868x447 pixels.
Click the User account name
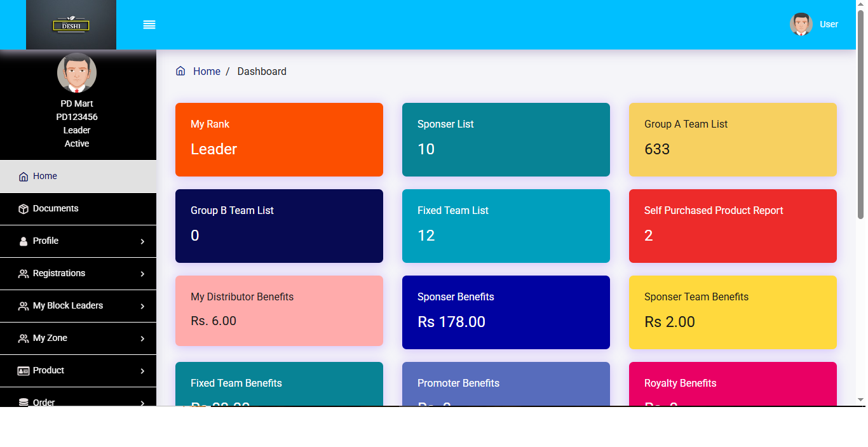click(829, 24)
